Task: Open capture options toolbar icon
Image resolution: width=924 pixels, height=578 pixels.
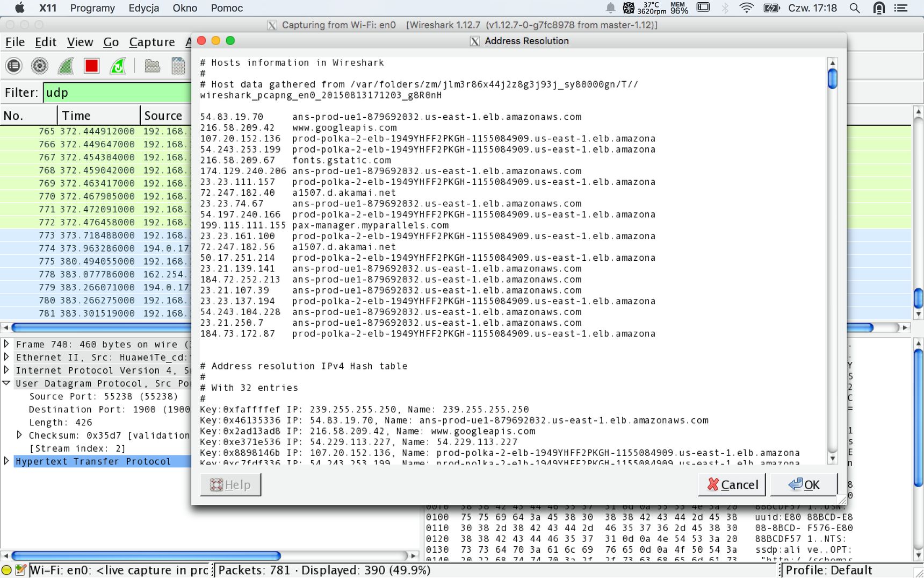Action: pyautogui.click(x=40, y=66)
